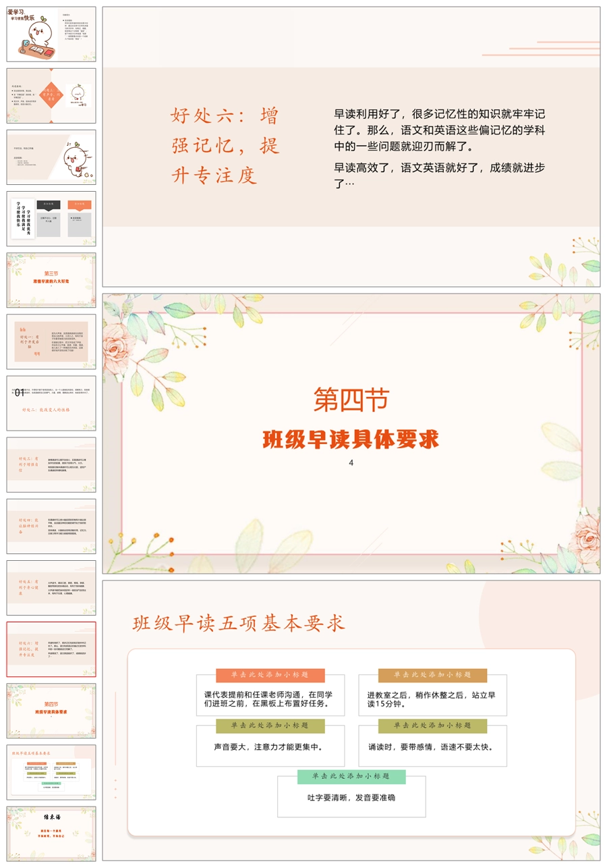607x868 pixels.
Task: Select the 好处五 slide thumbnail
Action: (51, 587)
